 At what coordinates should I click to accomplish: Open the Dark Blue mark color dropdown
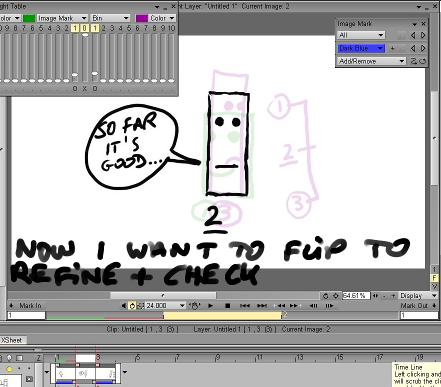[x=361, y=48]
